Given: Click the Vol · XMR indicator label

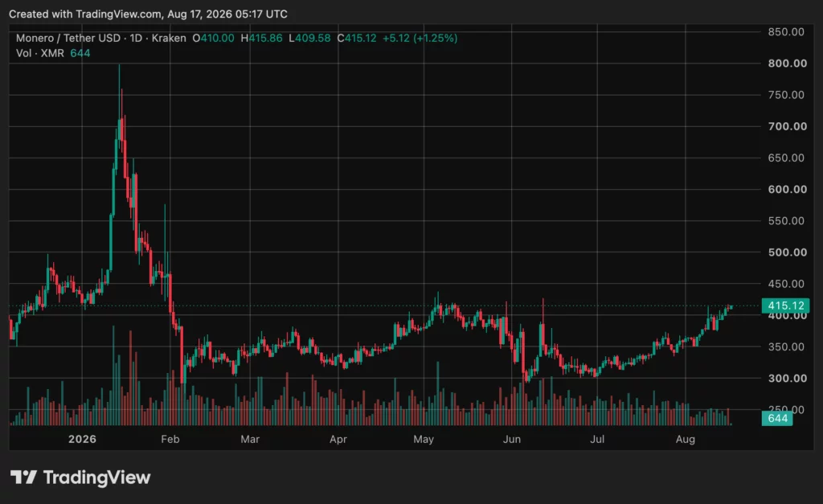Looking at the screenshot, I should (x=40, y=53).
